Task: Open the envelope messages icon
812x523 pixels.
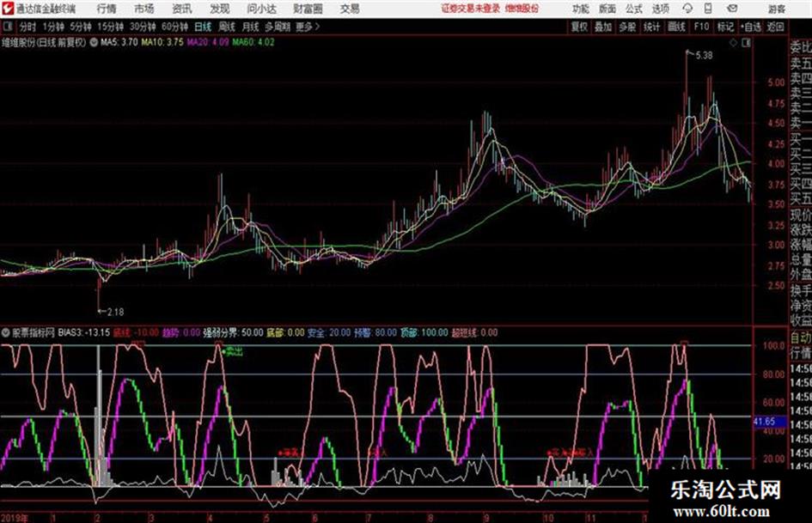Action: point(732,9)
